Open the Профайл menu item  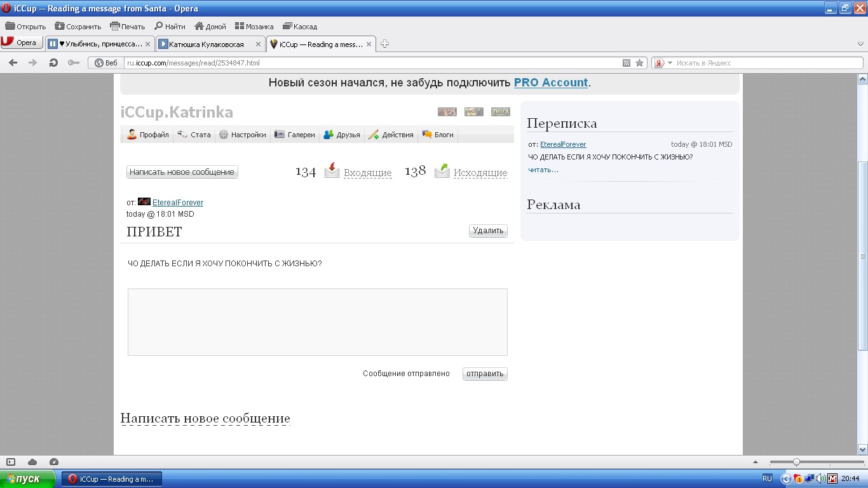tap(147, 135)
